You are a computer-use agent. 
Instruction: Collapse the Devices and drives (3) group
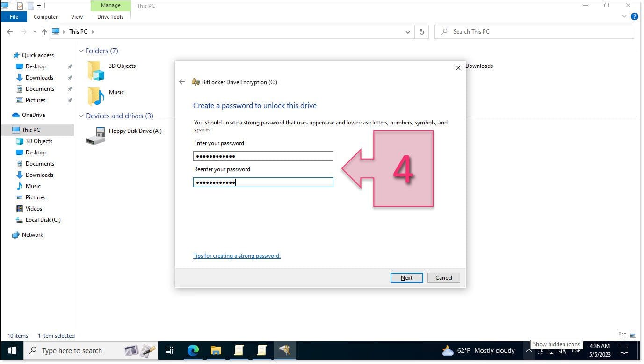click(x=81, y=116)
